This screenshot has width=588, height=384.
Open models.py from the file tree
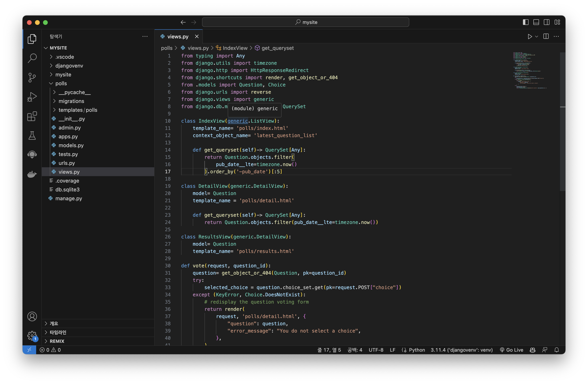pos(98,145)
